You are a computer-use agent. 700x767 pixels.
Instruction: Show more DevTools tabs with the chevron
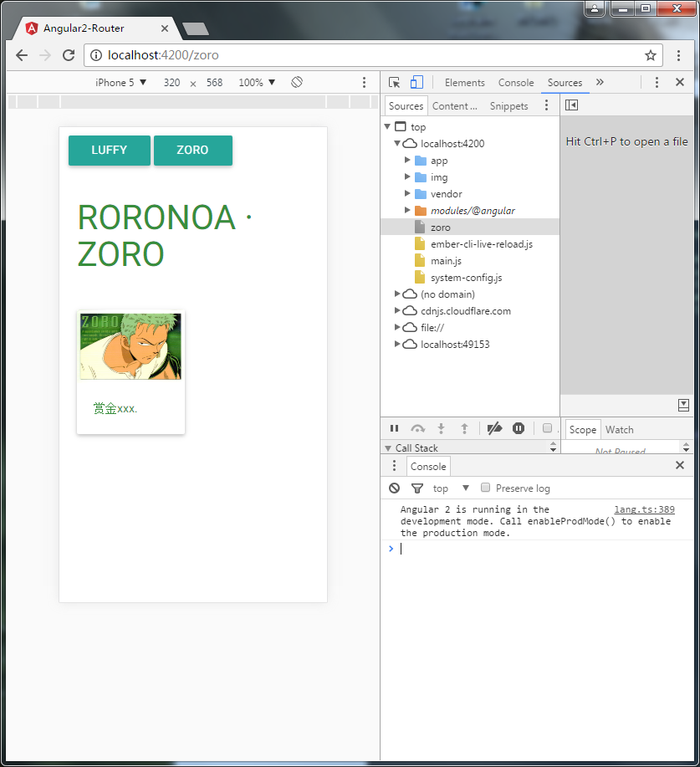pyautogui.click(x=600, y=82)
